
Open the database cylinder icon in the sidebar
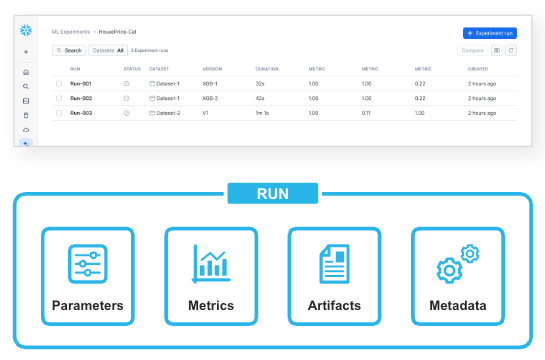pos(26,115)
